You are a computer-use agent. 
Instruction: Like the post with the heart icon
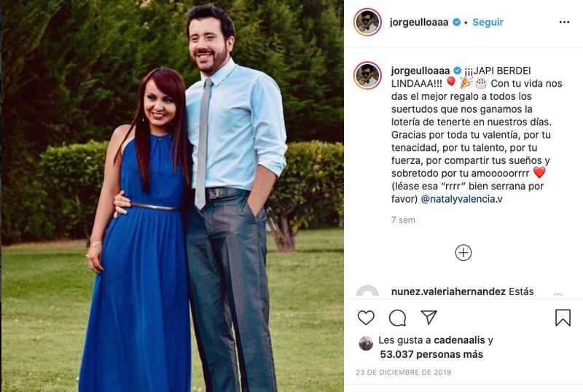366,318
